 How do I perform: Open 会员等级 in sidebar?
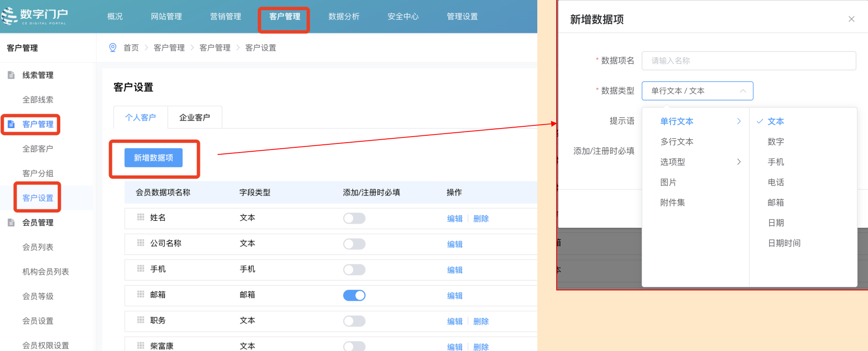38,296
